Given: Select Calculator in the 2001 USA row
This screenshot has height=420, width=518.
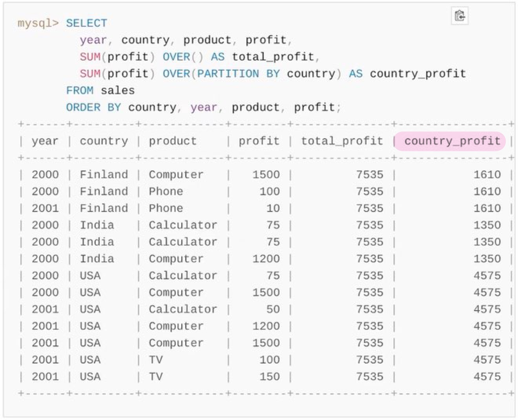Looking at the screenshot, I should click(183, 309).
